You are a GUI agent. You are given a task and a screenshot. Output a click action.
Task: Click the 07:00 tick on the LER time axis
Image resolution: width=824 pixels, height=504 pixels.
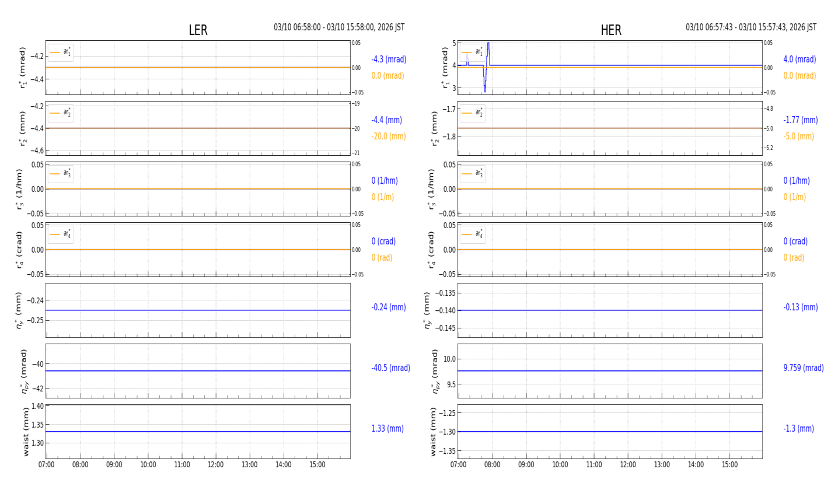coord(47,465)
